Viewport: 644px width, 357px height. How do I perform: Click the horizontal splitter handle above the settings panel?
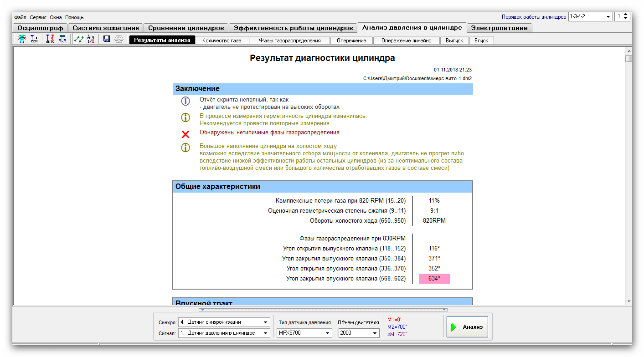pyautogui.click(x=323, y=310)
